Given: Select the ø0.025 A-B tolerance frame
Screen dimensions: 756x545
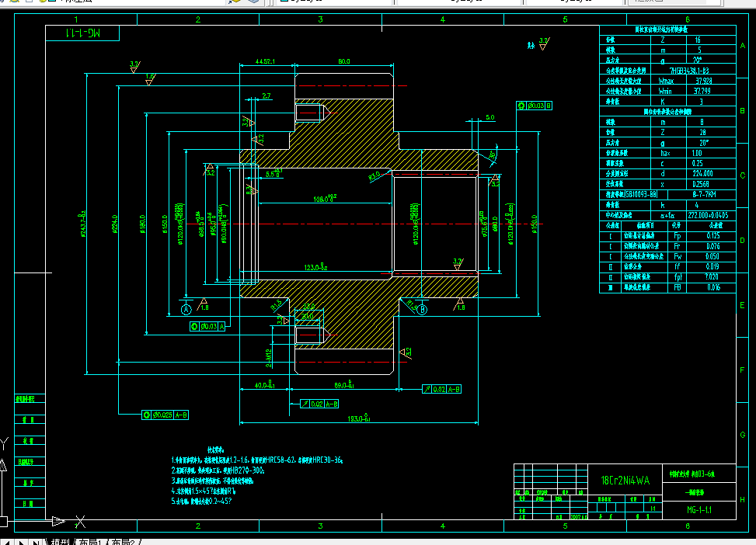Looking at the screenshot, I should tap(165, 415).
